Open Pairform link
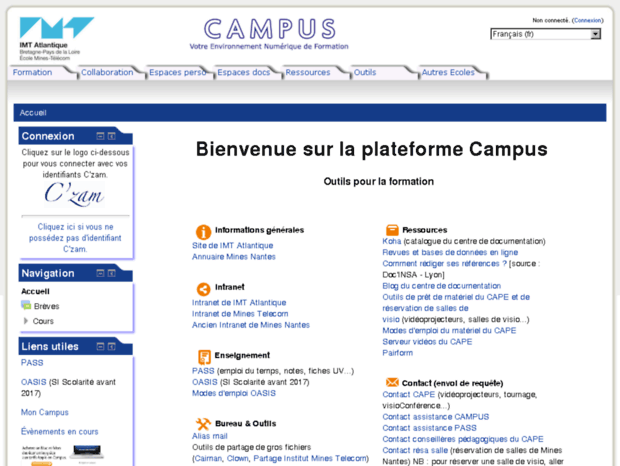 point(397,353)
